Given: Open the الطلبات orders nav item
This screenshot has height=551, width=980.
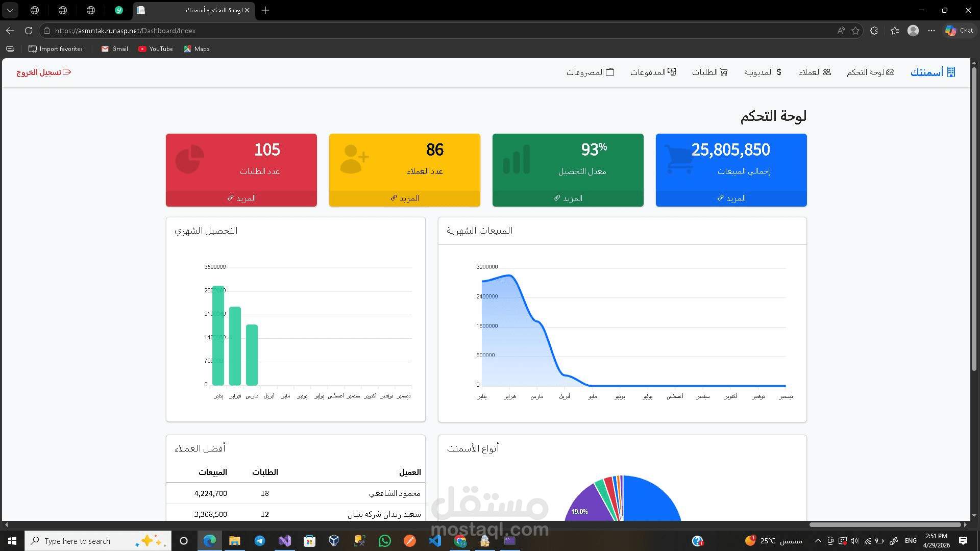Looking at the screenshot, I should (710, 72).
